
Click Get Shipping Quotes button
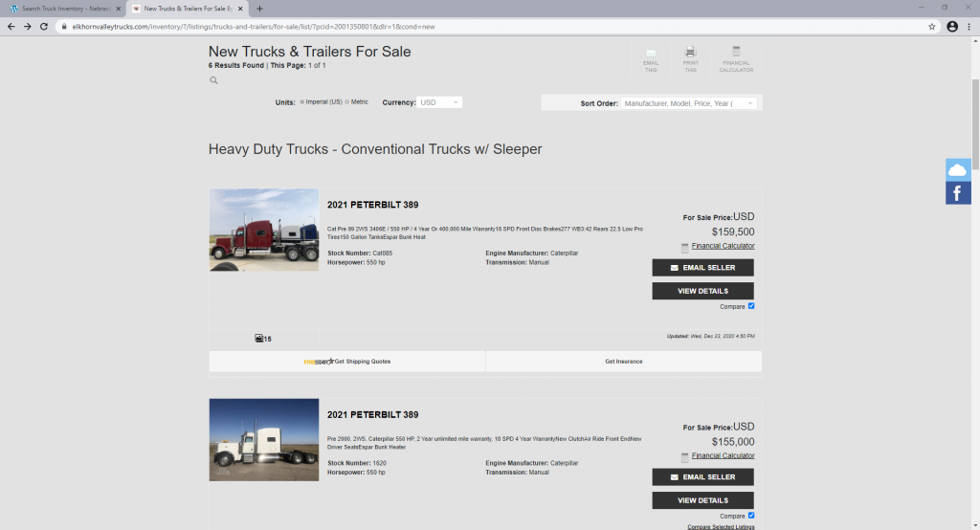click(346, 362)
